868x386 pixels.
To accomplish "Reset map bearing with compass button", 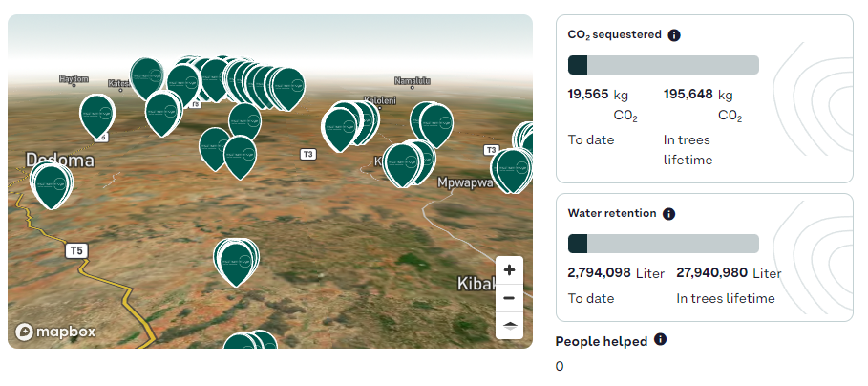I will click(509, 326).
